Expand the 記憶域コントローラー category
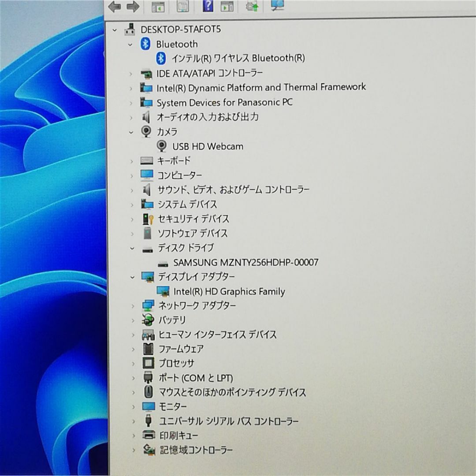 coord(134,450)
